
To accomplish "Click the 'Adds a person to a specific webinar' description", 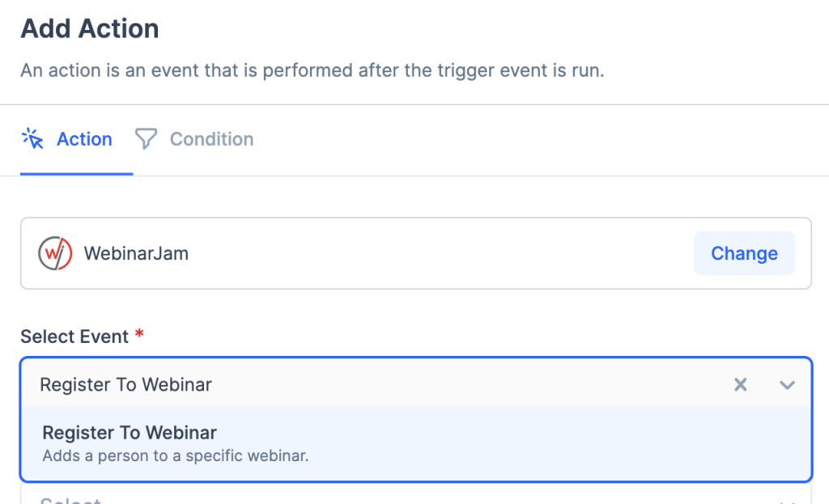I will tap(176, 455).
